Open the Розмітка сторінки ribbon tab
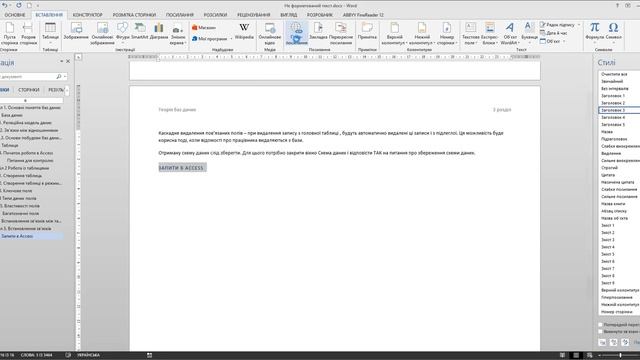Viewport: 640px width, 360px height. 134,15
